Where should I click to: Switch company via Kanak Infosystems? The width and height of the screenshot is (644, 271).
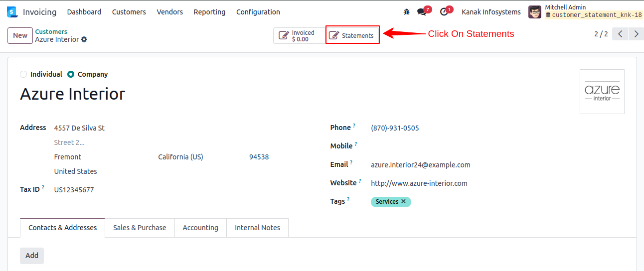click(x=491, y=12)
